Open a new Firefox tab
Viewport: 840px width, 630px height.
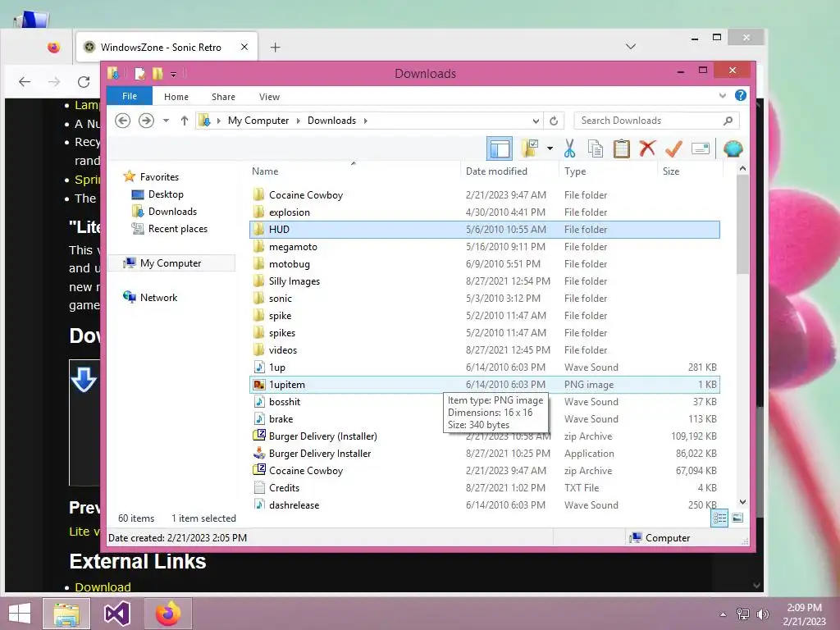click(276, 47)
